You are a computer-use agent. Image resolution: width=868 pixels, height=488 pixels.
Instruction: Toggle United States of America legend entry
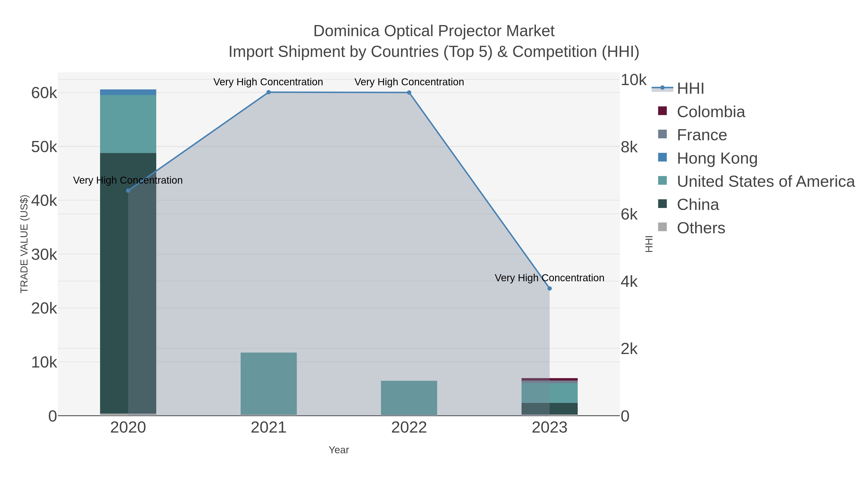click(756, 181)
